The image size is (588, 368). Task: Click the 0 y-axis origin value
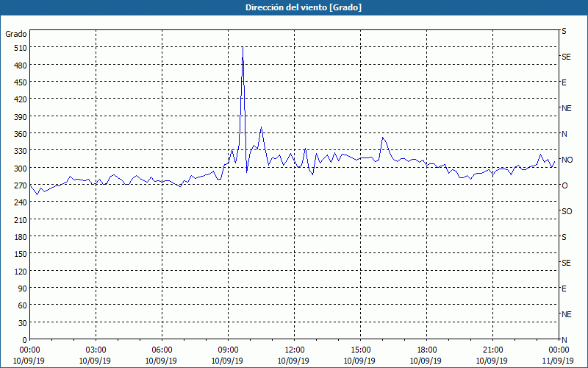[x=25, y=340]
